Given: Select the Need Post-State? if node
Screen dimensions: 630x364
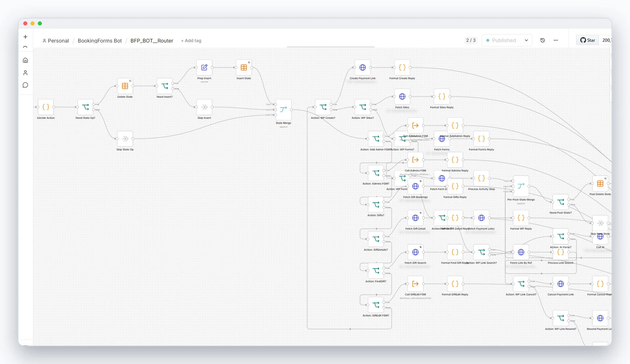Looking at the screenshot, I should (x=561, y=202).
